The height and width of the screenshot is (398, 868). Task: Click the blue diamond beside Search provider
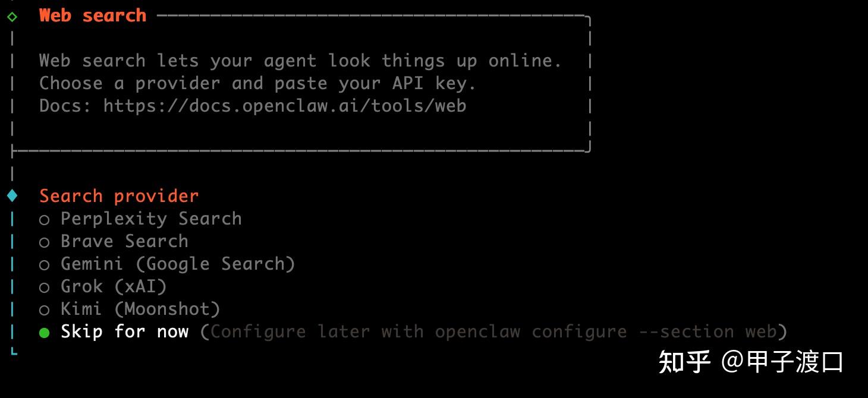click(12, 195)
